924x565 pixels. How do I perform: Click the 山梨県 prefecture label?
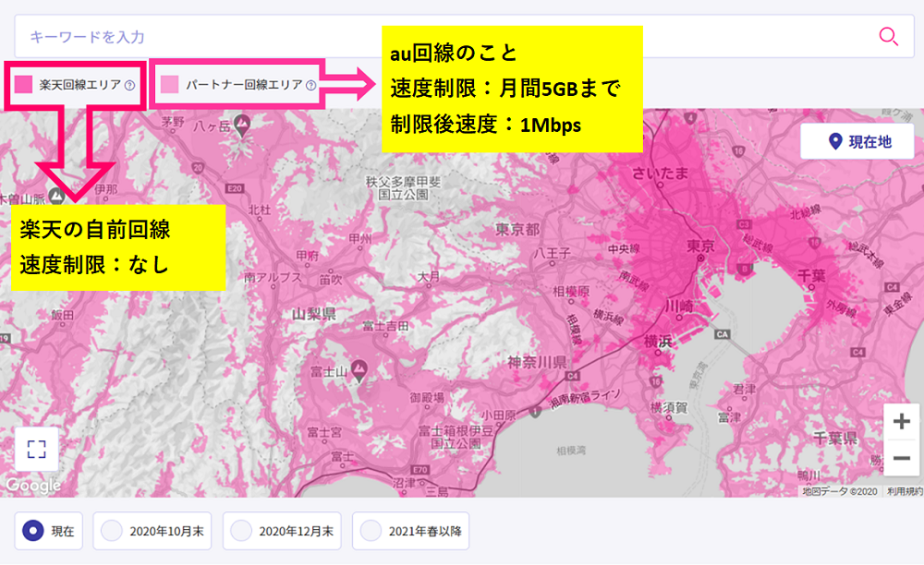(x=314, y=314)
